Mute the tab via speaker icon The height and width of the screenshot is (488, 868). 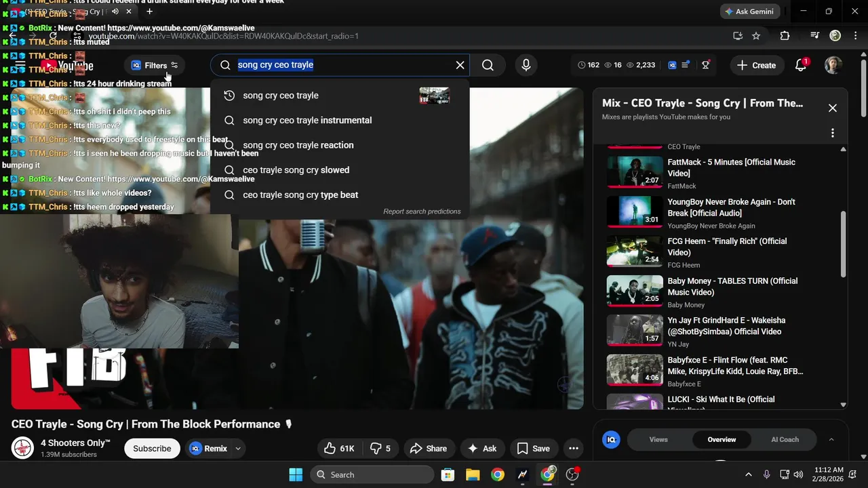[x=115, y=12]
